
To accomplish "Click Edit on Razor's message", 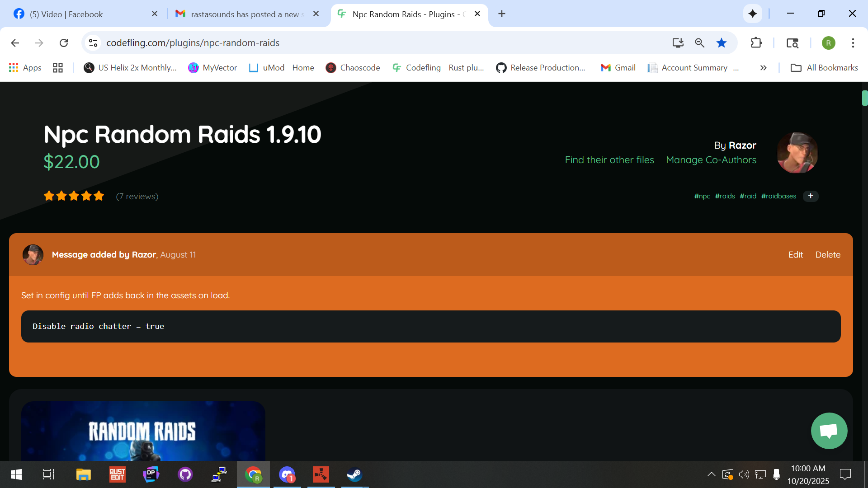I will click(x=795, y=255).
